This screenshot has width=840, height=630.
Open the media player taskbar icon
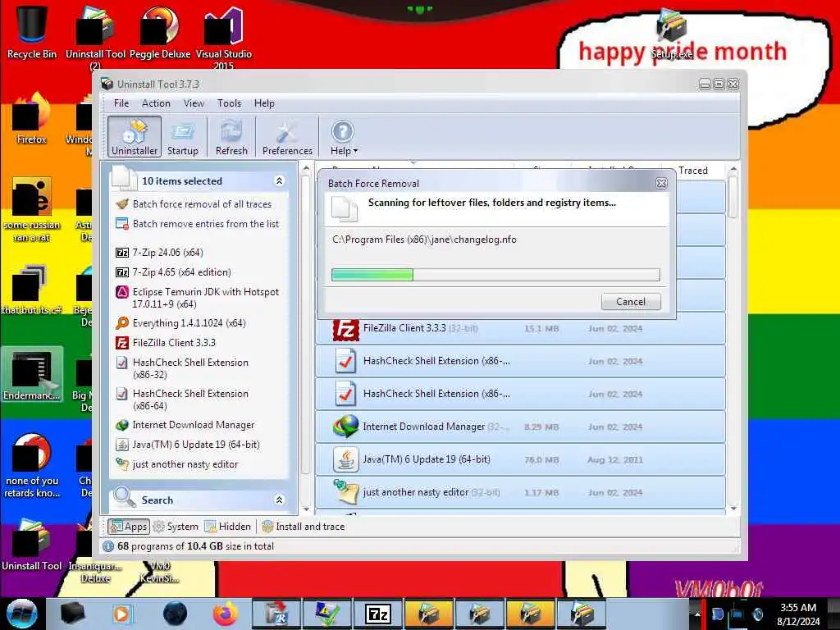[121, 614]
